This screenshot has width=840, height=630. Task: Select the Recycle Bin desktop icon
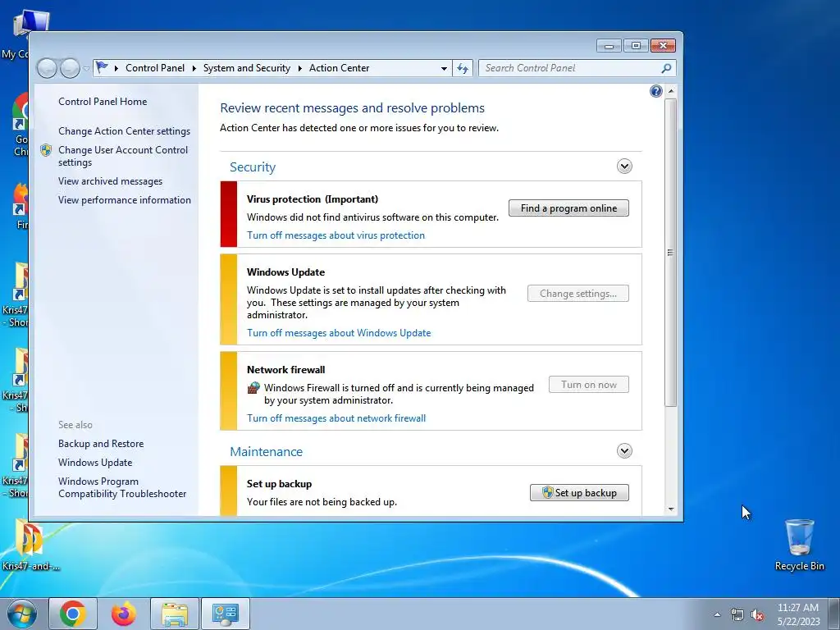[799, 545]
